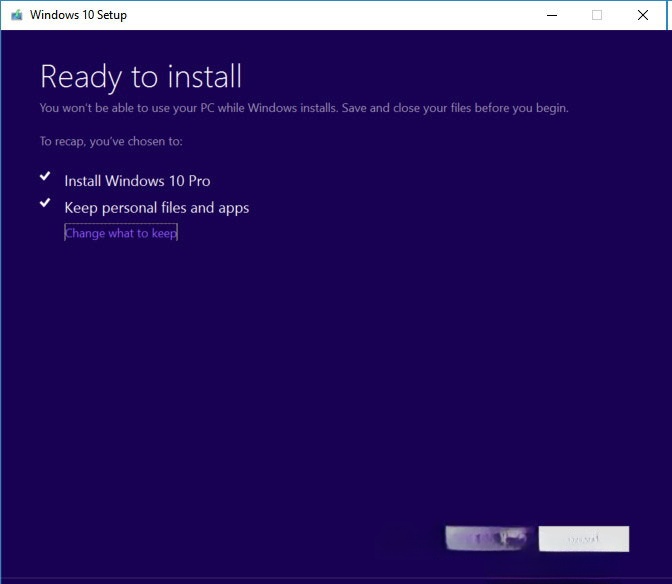Click the disabled maximize button in title bar

597,15
